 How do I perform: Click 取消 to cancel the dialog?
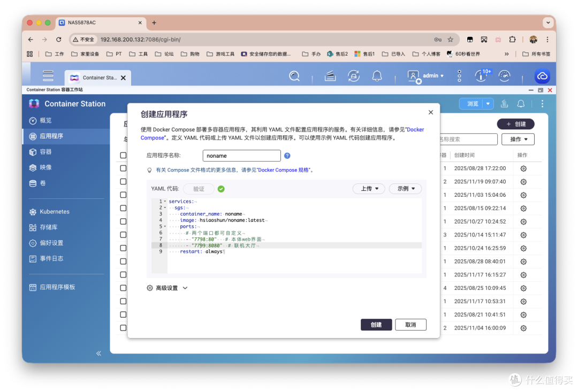click(410, 325)
